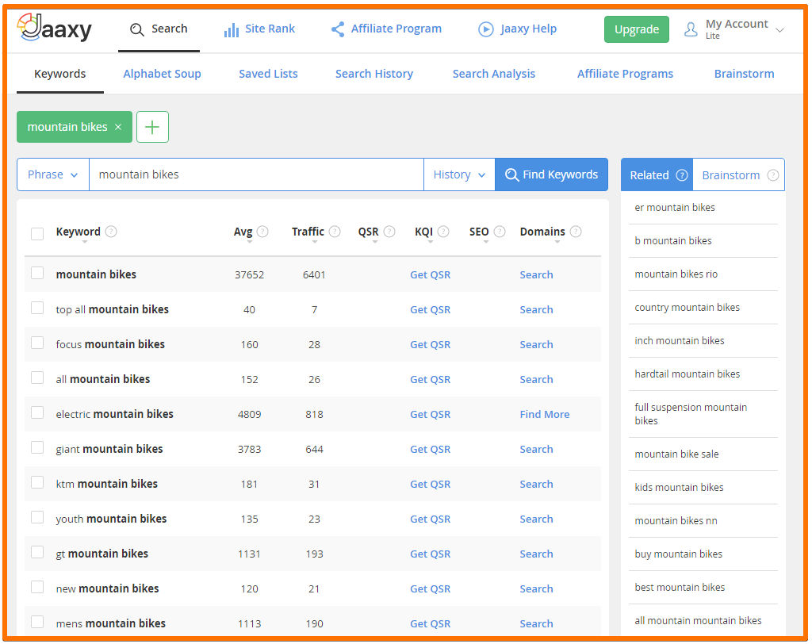The height and width of the screenshot is (644, 812).
Task: Remove the mountain bikes search tag
Action: 118,127
